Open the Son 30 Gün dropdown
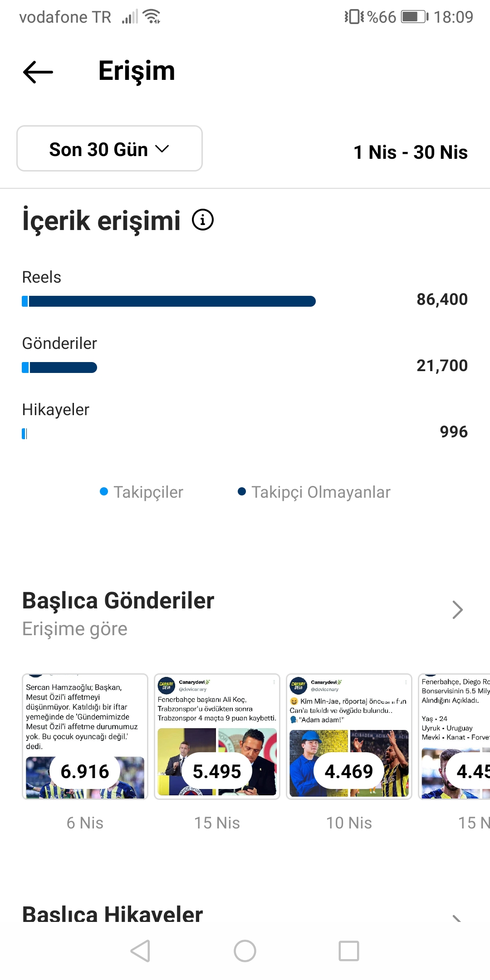The width and height of the screenshot is (490, 980). coord(109,149)
